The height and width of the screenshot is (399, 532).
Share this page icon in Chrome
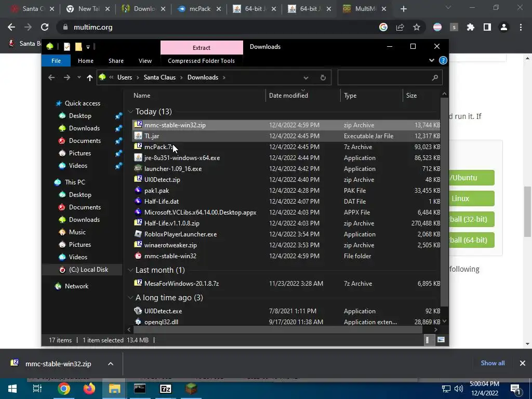point(400,27)
